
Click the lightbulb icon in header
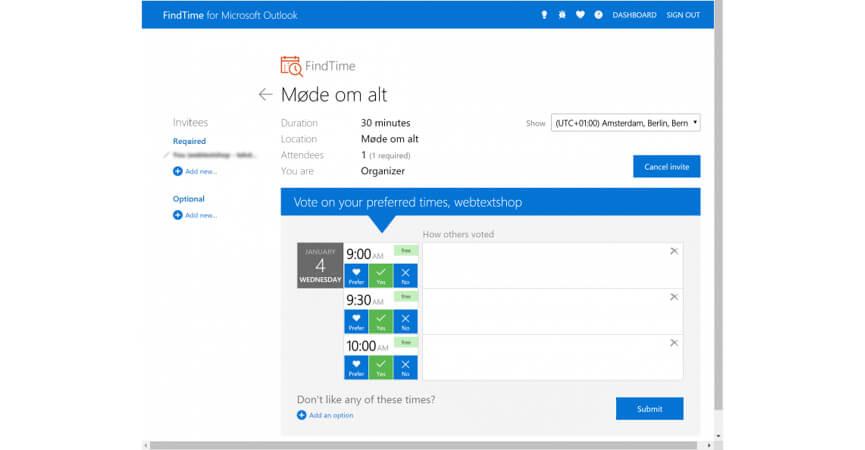(544, 15)
